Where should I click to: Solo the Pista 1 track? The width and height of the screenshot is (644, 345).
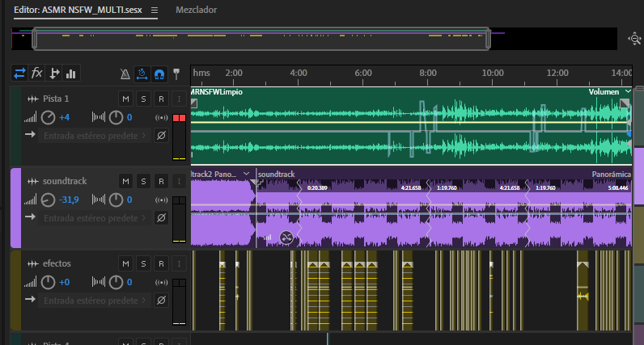click(143, 99)
